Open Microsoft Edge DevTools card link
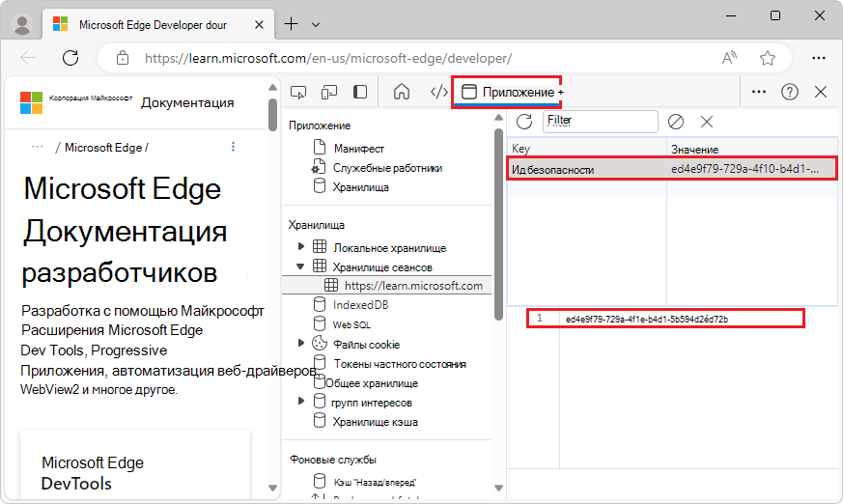This screenshot has height=504, width=843. pyautogui.click(x=93, y=473)
